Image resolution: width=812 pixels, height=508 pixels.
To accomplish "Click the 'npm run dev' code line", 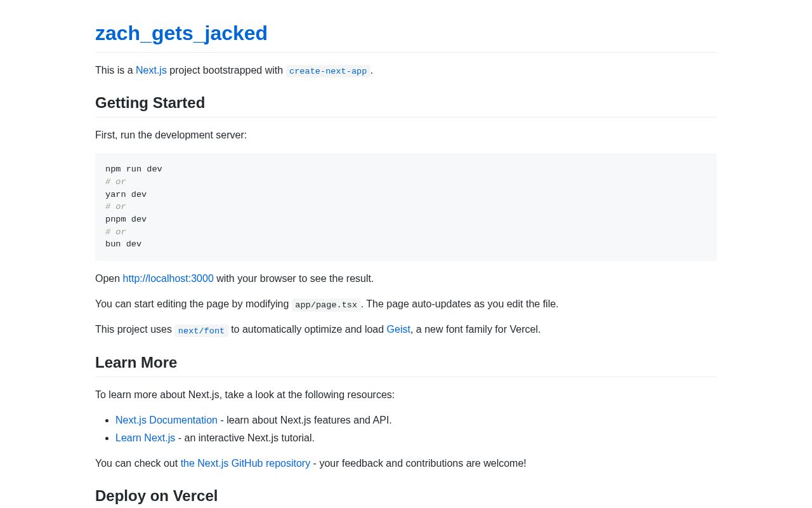I will (134, 169).
